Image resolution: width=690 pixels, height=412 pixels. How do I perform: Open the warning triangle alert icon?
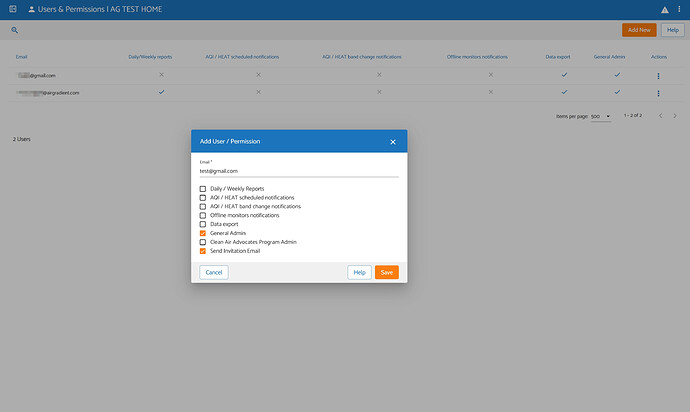[664, 10]
